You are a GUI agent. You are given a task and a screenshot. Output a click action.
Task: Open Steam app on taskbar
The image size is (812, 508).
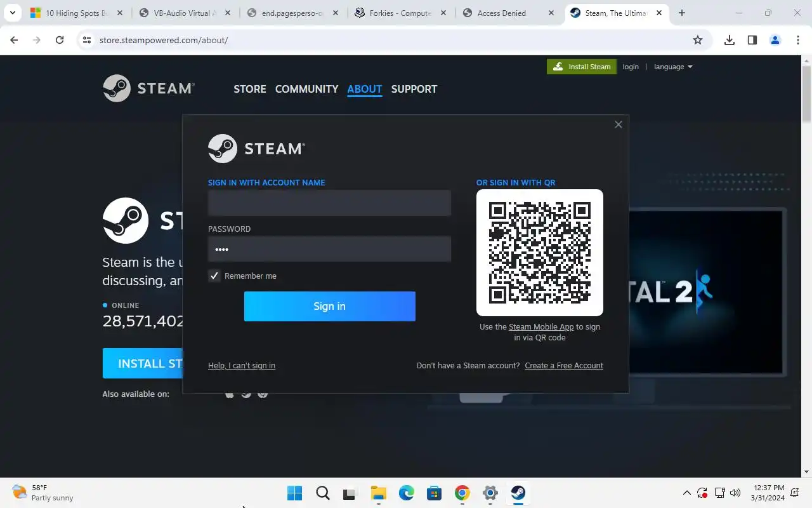(518, 493)
